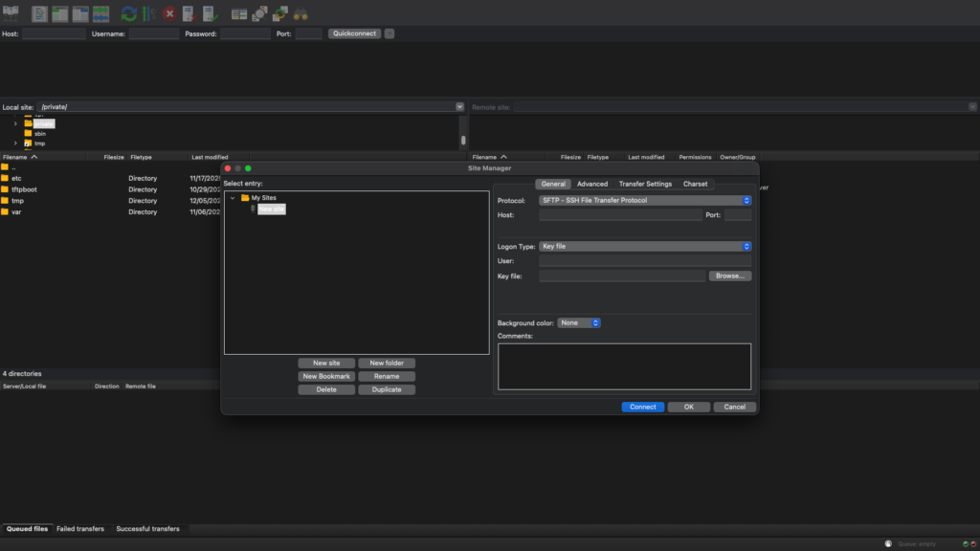Switch to the Transfer Settings tab
Image resolution: width=980 pixels, height=551 pixels.
coord(645,184)
